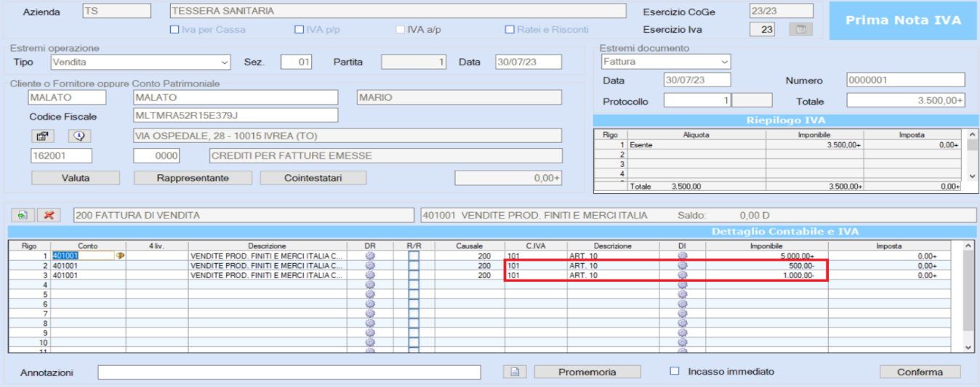Click the Prima Nota IVA title panel
980x387 pixels.
[902, 20]
